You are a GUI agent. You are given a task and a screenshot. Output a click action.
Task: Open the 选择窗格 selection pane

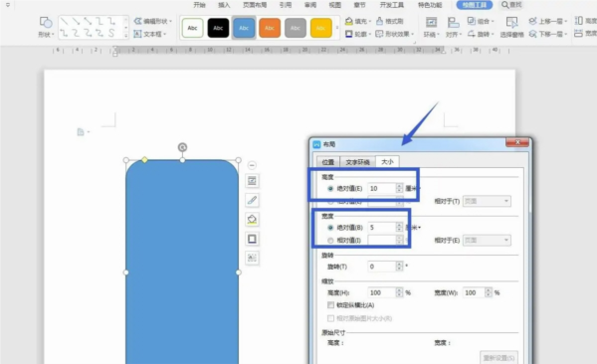pos(511,27)
